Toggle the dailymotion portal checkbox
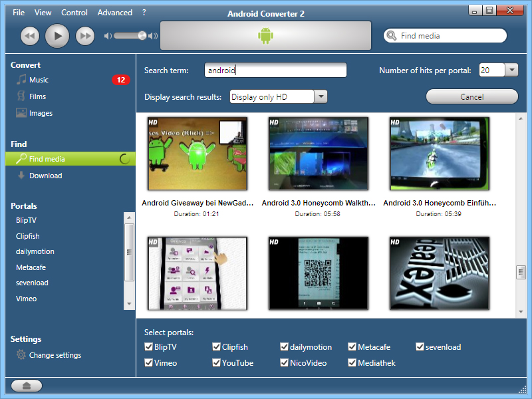Viewport: 532px width, 399px height. tap(285, 347)
